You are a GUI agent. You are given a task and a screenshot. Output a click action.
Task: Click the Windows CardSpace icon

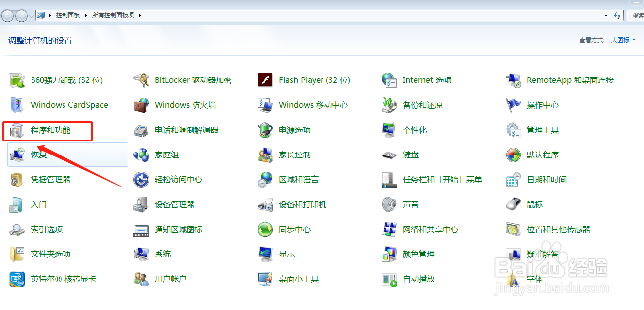click(x=17, y=105)
